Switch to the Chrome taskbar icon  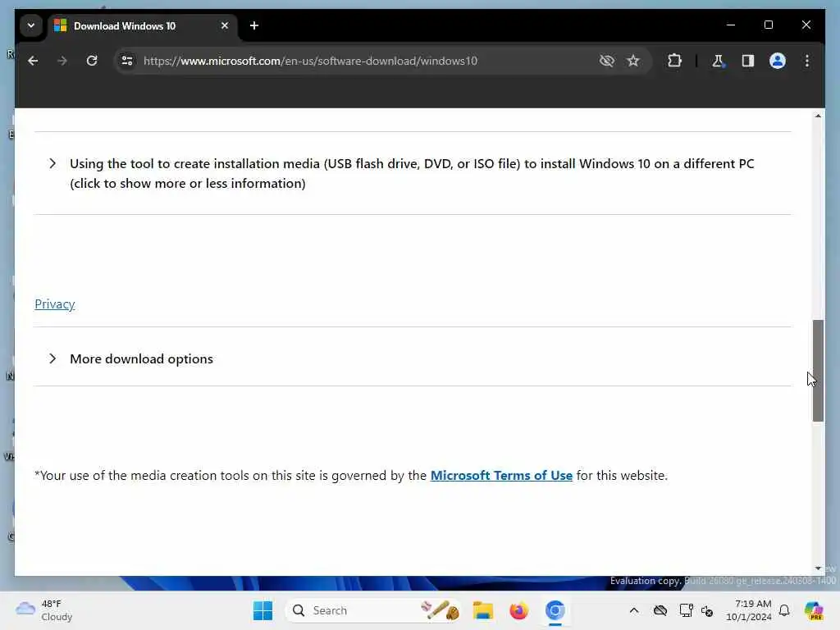pyautogui.click(x=555, y=610)
